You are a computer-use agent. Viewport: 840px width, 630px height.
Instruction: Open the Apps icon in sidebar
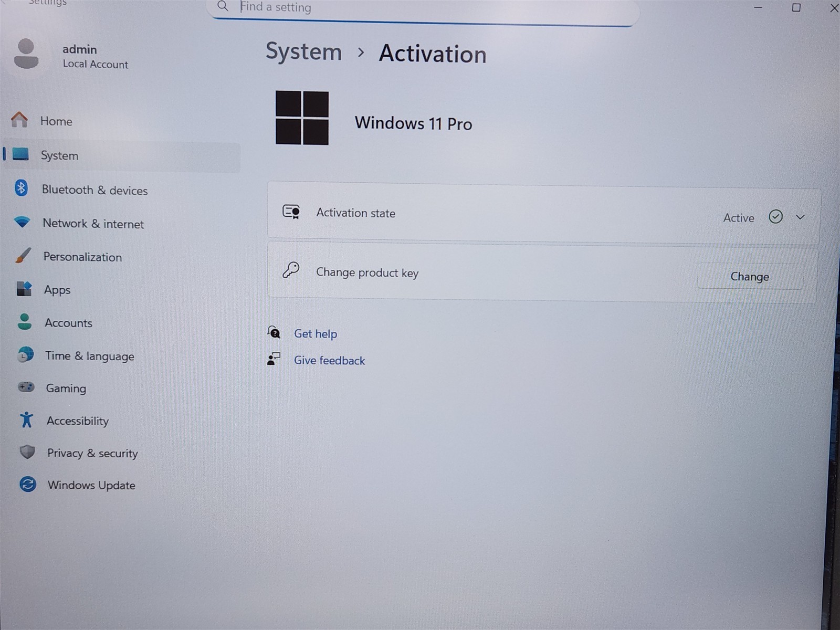click(24, 289)
